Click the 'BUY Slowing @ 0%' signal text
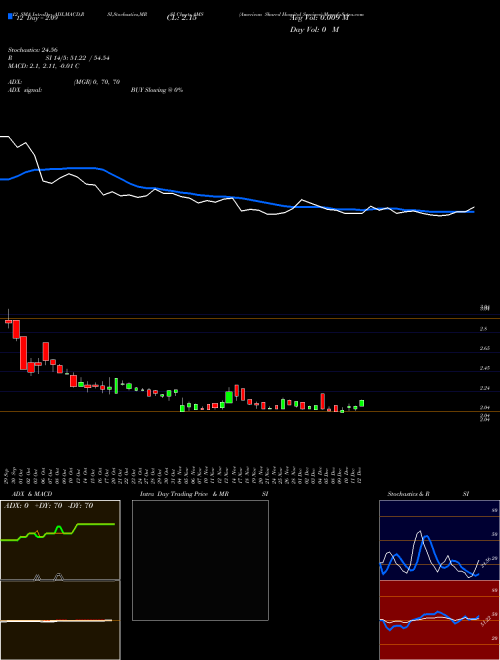 157,90
